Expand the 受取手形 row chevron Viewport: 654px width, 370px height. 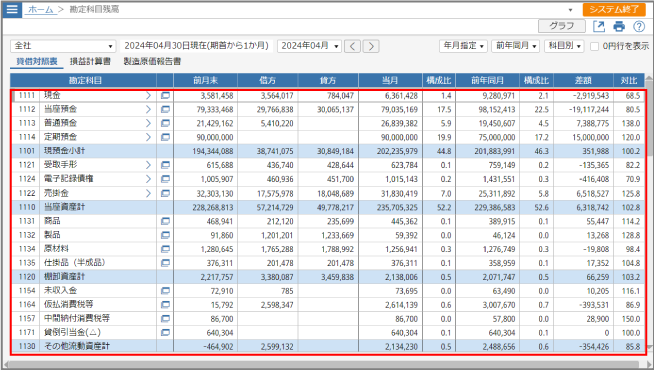pyautogui.click(x=148, y=165)
